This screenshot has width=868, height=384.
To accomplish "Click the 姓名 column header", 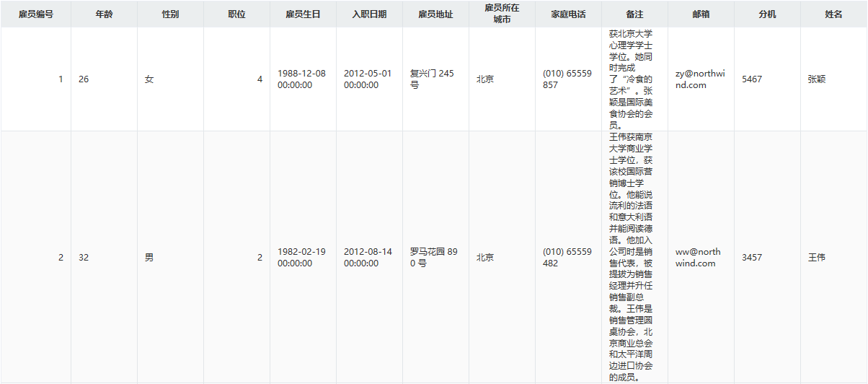I will click(834, 14).
